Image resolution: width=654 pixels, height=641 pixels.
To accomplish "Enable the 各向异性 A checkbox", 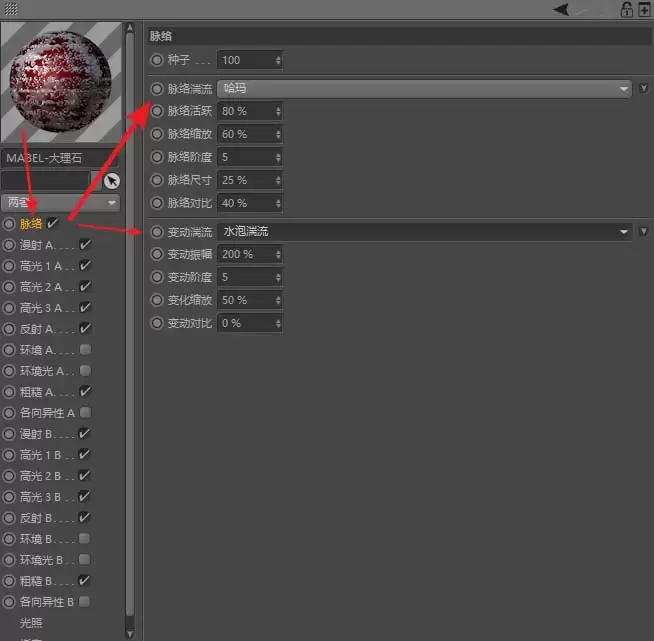I will 85,412.
